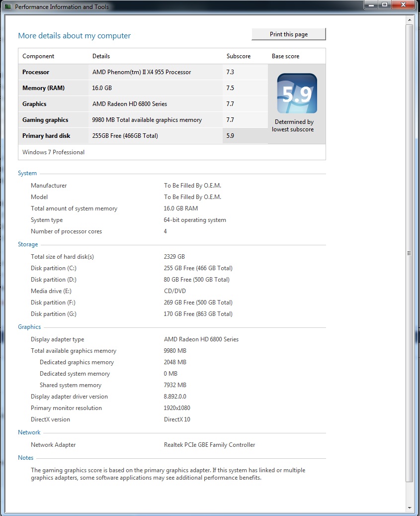The width and height of the screenshot is (420, 516).
Task: Click the 255GB Free (466GB Total) detail
Action: click(x=125, y=135)
